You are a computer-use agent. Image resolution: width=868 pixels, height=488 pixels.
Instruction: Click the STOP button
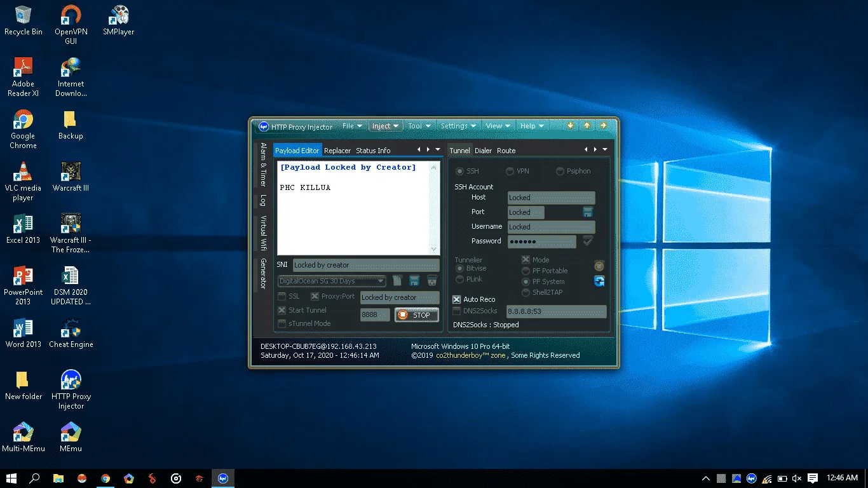pos(417,315)
